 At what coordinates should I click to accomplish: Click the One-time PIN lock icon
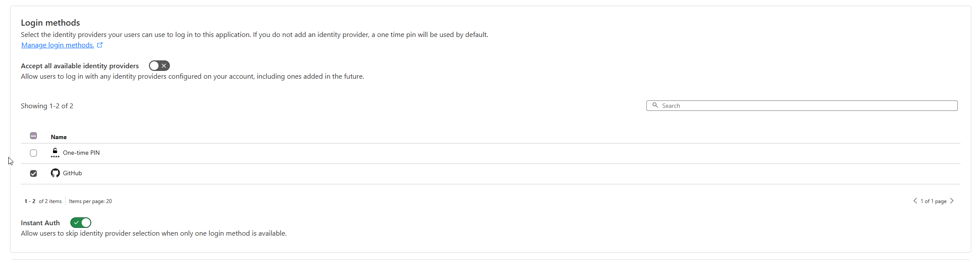click(55, 152)
